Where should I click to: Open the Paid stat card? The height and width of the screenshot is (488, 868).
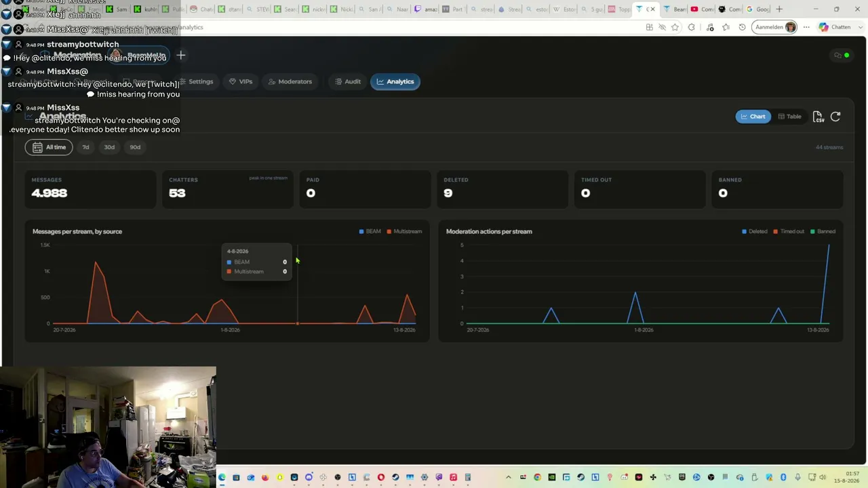pyautogui.click(x=365, y=188)
